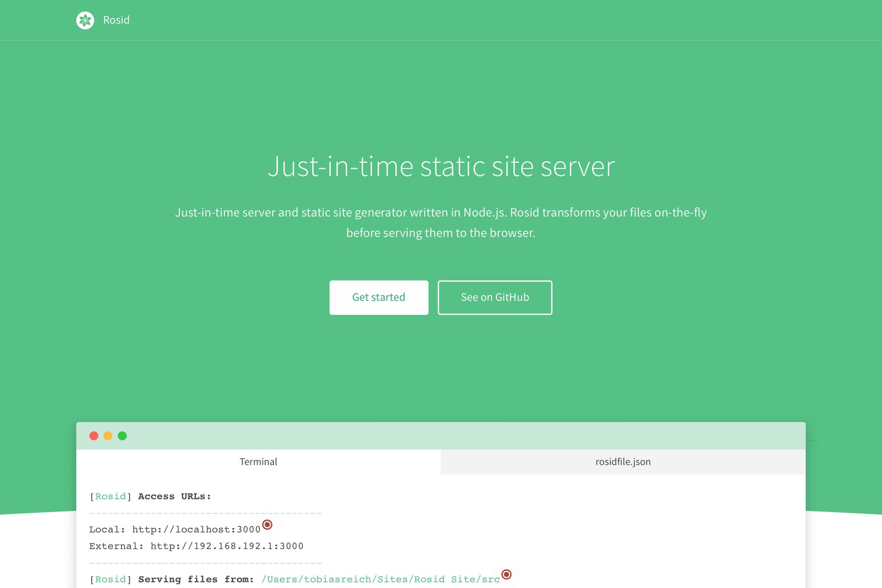The width and height of the screenshot is (882, 588).
Task: Open the http://localhost:3000 link
Action: tap(195, 529)
